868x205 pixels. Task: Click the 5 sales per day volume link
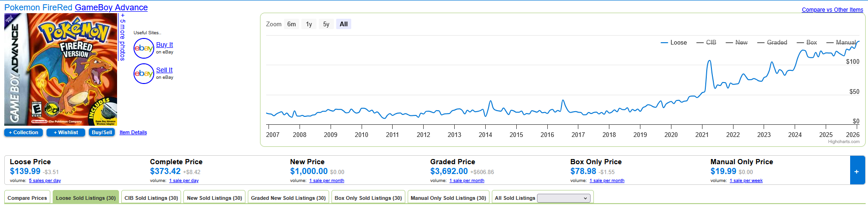(x=45, y=181)
